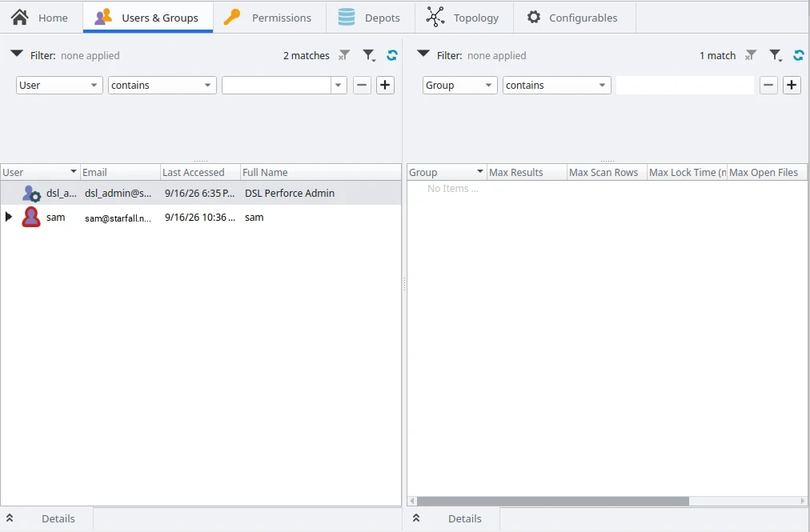Remove the group filter row with minus
This screenshot has height=532, width=810.
pyautogui.click(x=768, y=86)
